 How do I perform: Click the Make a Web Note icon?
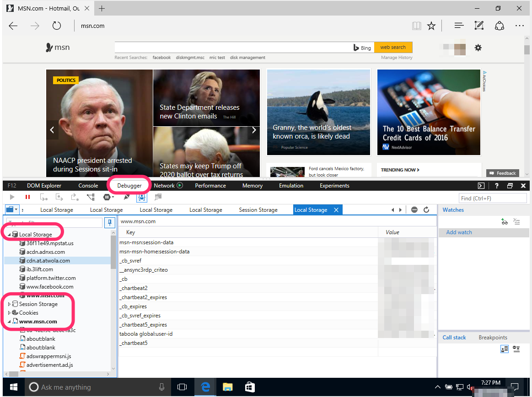(x=479, y=26)
